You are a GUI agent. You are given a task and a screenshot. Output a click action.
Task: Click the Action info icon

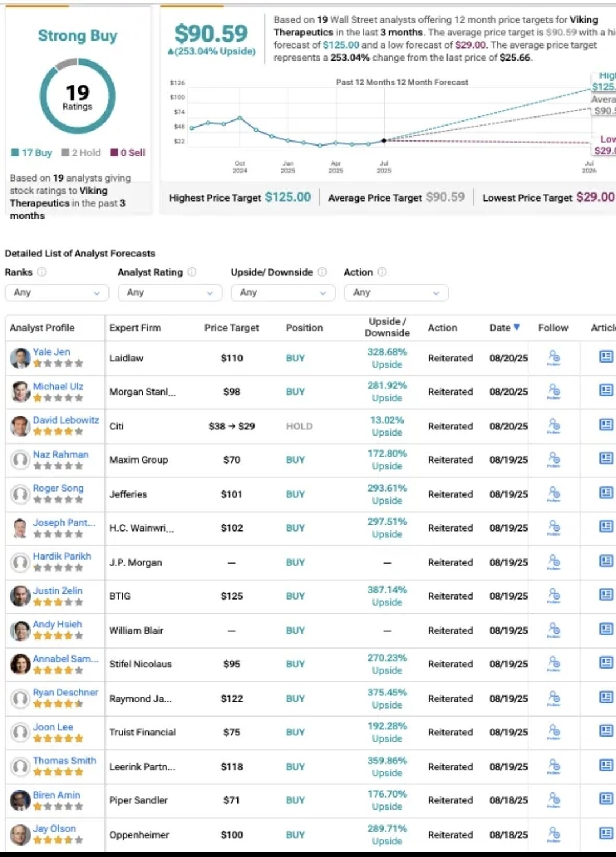point(382,272)
